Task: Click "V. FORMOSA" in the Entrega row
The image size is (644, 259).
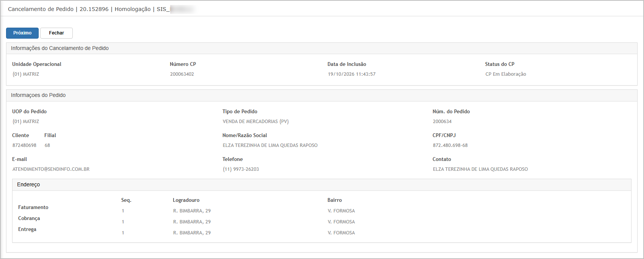Action: point(342,233)
